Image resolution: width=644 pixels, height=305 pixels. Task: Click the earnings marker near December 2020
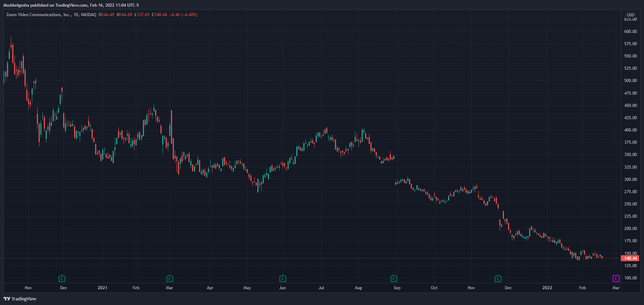coord(62,279)
